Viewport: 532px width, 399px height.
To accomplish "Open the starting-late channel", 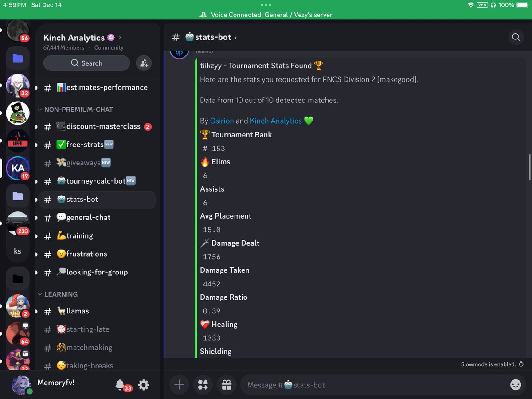I will pos(98,329).
